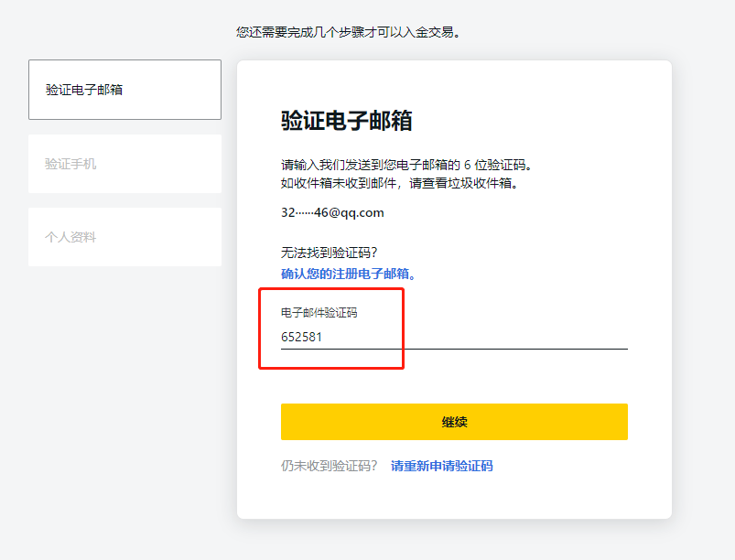Click the 无法找到验证码? text

tap(330, 253)
